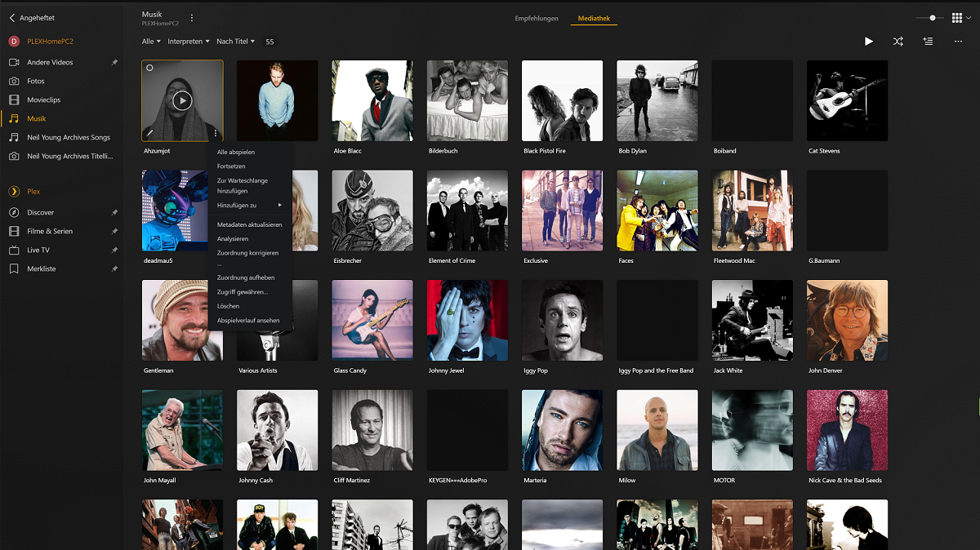This screenshot has height=550, width=980.
Task: Open the Merkliste bookmark icon
Action: pos(14,268)
